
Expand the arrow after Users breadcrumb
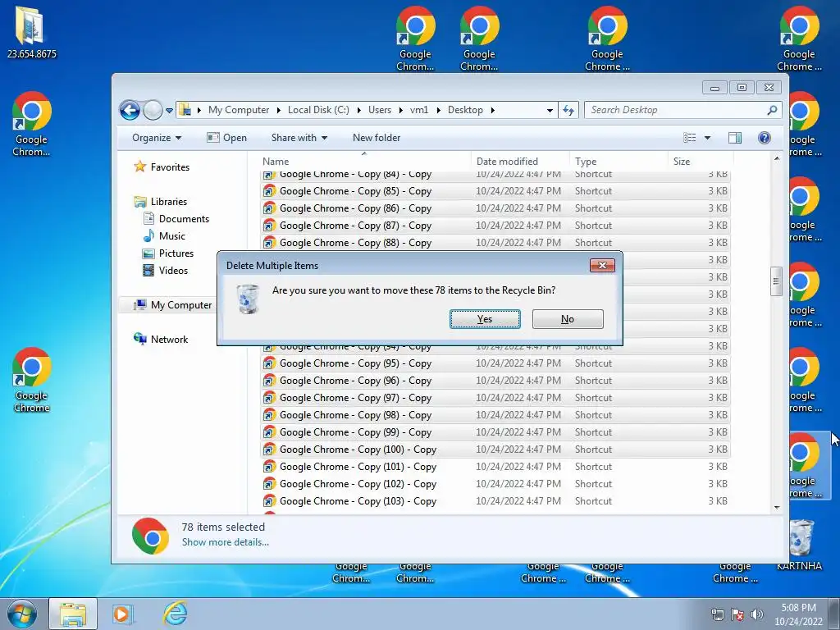click(400, 110)
